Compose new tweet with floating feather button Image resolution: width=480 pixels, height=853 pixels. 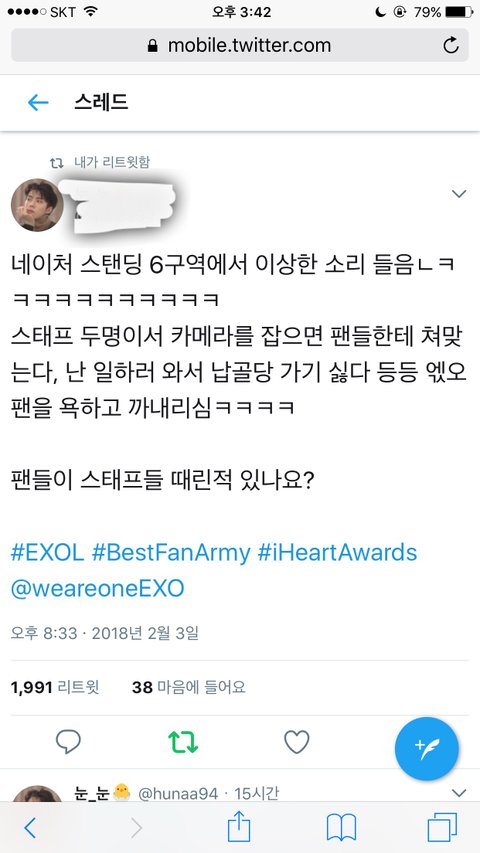[x=427, y=749]
